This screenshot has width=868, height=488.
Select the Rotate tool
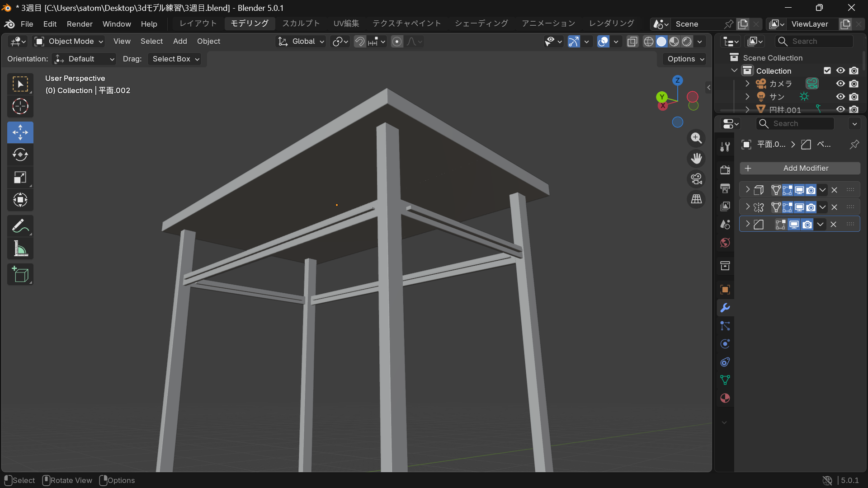pyautogui.click(x=20, y=155)
